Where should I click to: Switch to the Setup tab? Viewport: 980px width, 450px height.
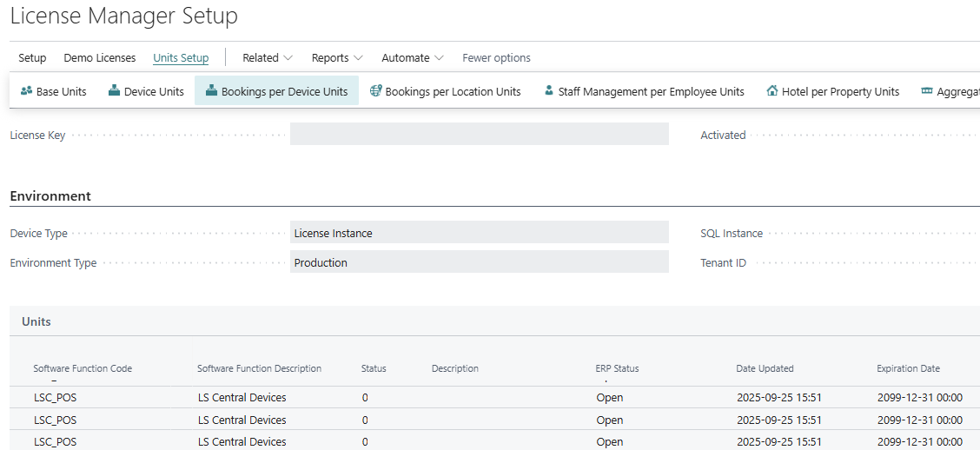click(x=32, y=58)
